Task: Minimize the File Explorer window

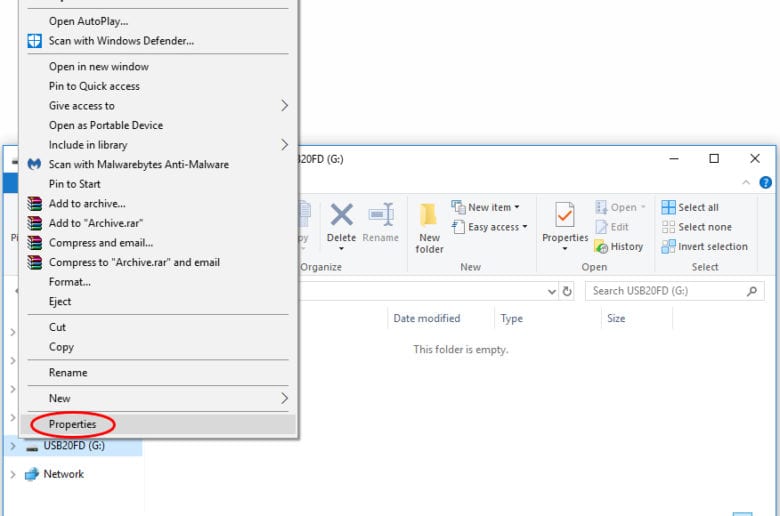Action: point(674,159)
